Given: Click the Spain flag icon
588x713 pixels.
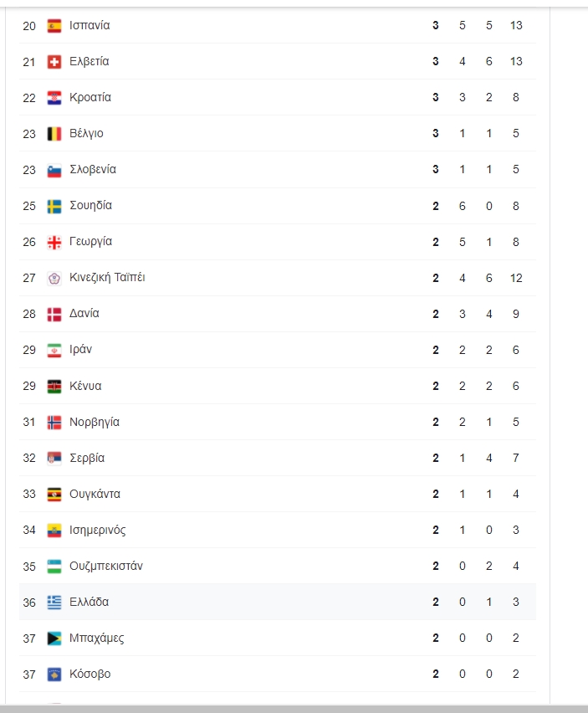Looking at the screenshot, I should (x=54, y=26).
